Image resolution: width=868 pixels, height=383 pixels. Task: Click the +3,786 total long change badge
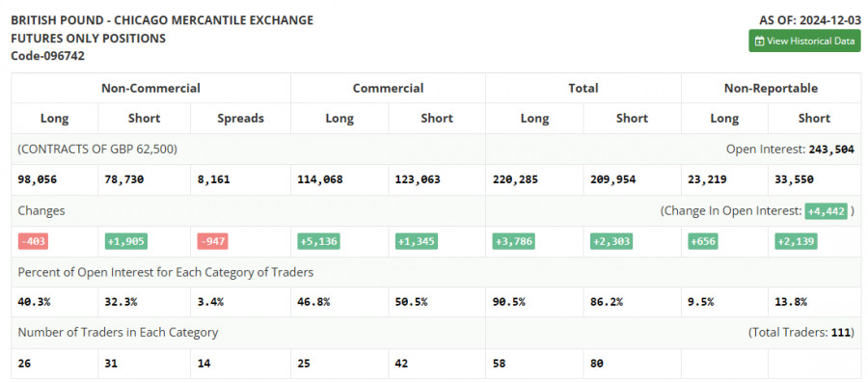(x=514, y=242)
